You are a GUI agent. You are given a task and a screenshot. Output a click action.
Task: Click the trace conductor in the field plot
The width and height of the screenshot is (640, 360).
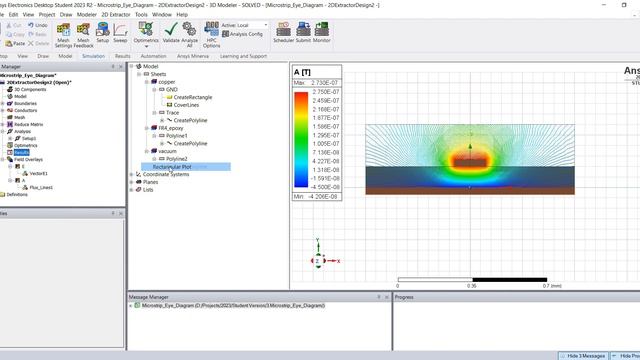coord(470,162)
